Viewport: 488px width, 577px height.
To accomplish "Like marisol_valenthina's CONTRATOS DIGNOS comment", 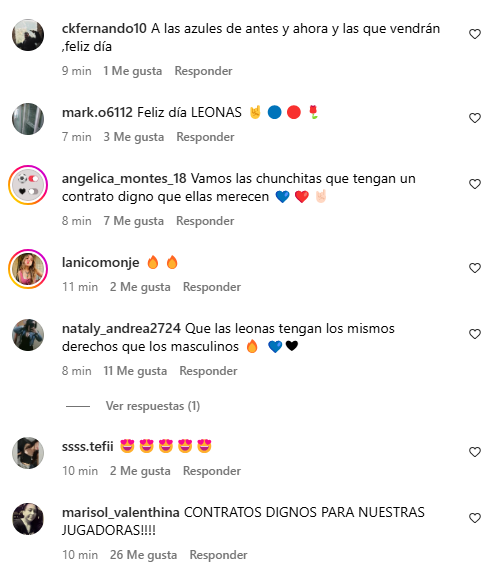I will pyautogui.click(x=475, y=518).
